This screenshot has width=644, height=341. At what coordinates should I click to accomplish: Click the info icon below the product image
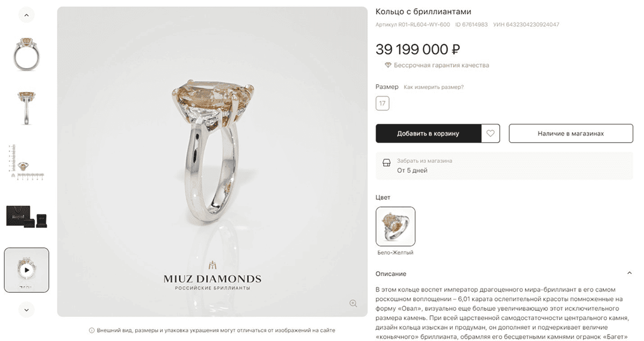[x=92, y=330]
